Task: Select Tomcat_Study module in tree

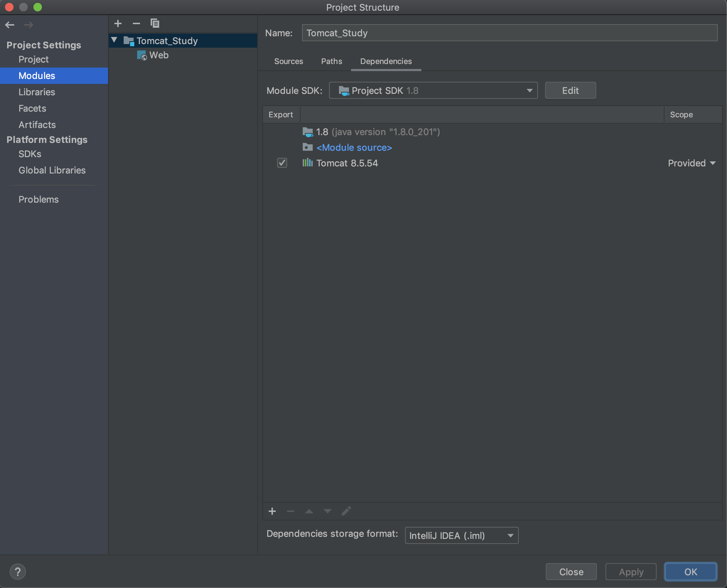Action: pos(183,41)
